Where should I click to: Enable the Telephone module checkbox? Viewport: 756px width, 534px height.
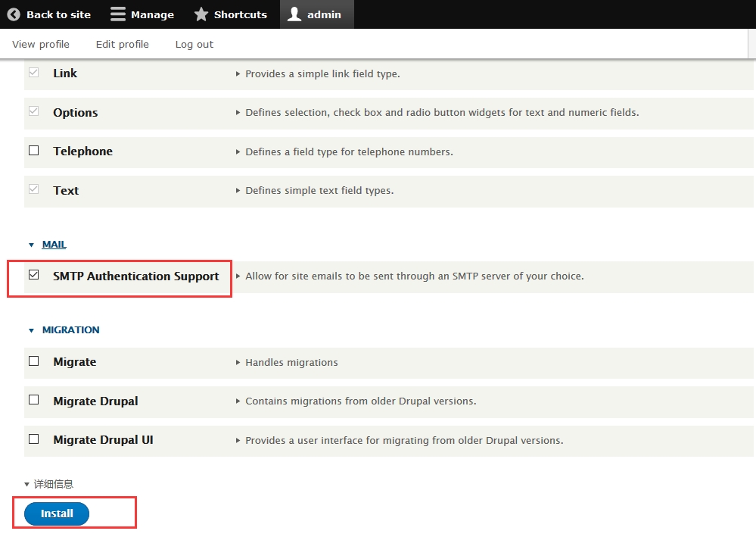[x=34, y=151]
